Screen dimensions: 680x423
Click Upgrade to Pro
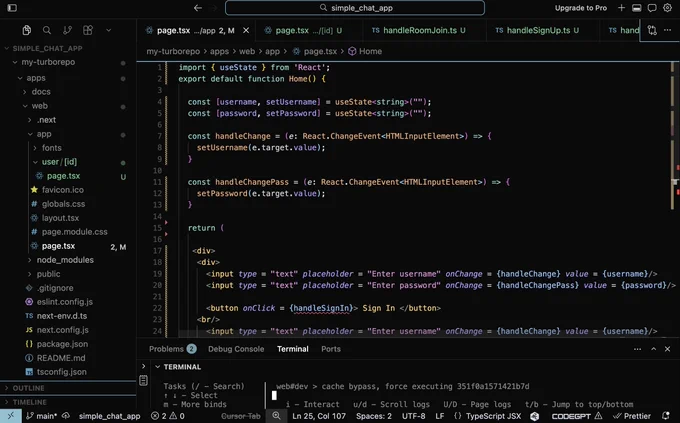point(581,8)
